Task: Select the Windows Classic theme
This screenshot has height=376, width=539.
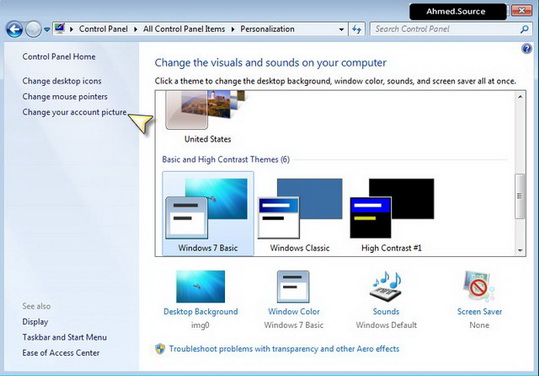Action: [x=300, y=214]
